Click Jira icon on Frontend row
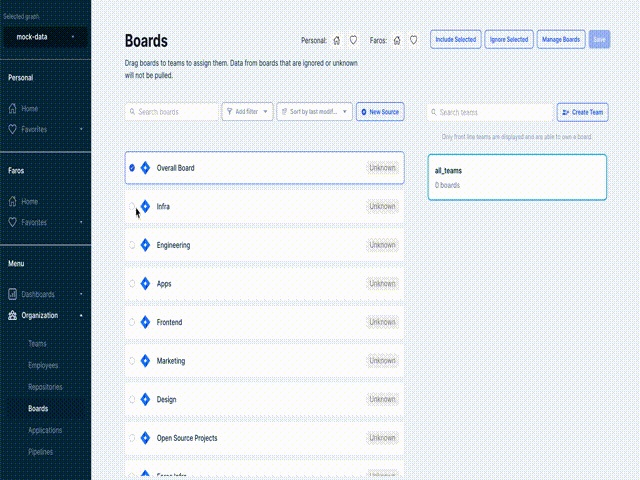 pyautogui.click(x=145, y=322)
